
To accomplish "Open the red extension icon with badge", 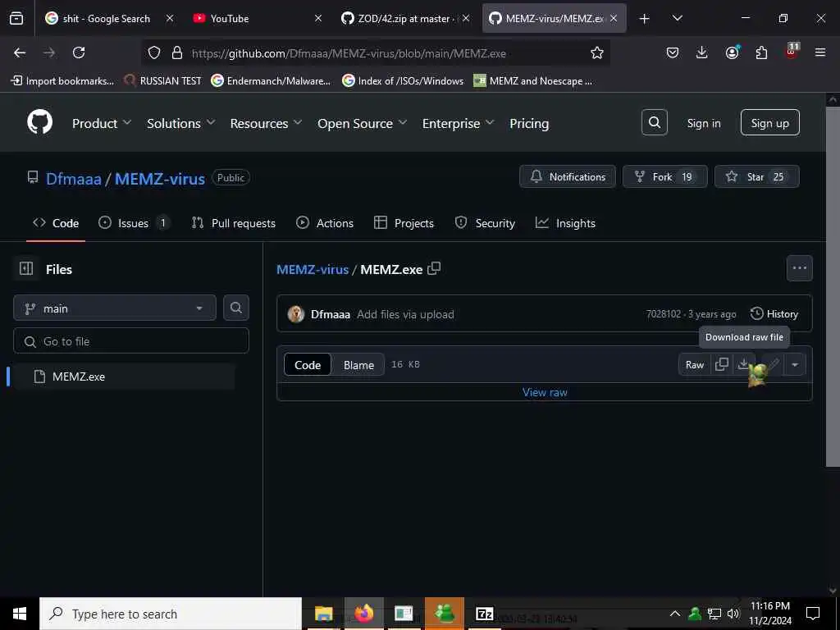I will pyautogui.click(x=792, y=52).
